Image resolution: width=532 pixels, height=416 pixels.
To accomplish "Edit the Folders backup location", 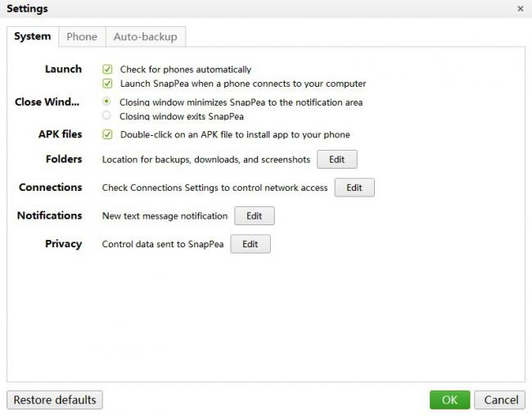I will tap(336, 159).
